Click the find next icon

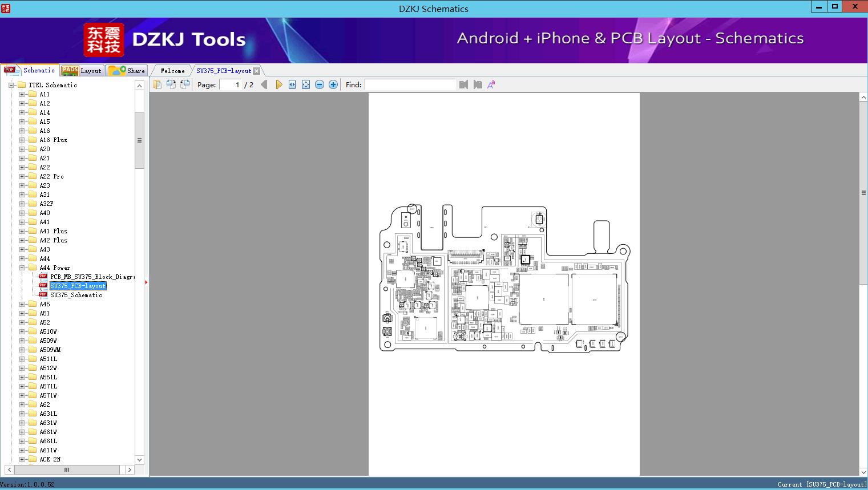coord(478,84)
